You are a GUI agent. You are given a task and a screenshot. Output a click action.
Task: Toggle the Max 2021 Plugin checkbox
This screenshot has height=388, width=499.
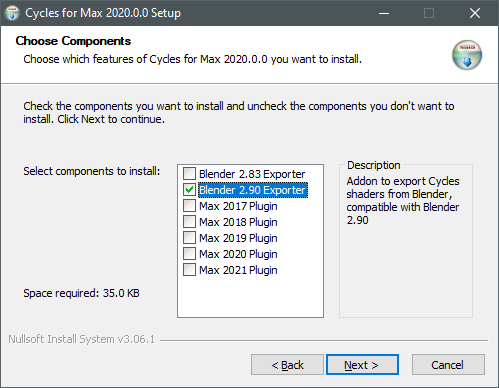(x=189, y=270)
